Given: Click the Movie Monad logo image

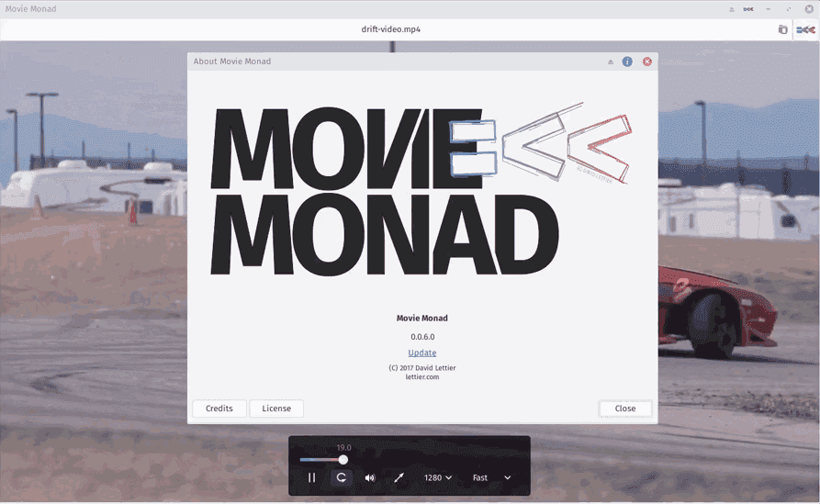Looking at the screenshot, I should click(421, 189).
